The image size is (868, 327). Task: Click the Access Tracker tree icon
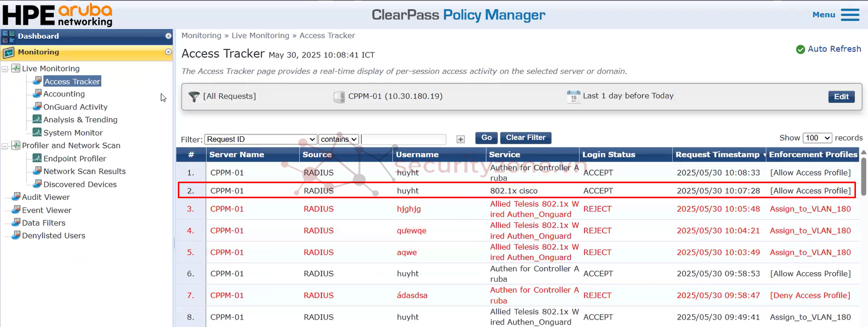tap(37, 80)
